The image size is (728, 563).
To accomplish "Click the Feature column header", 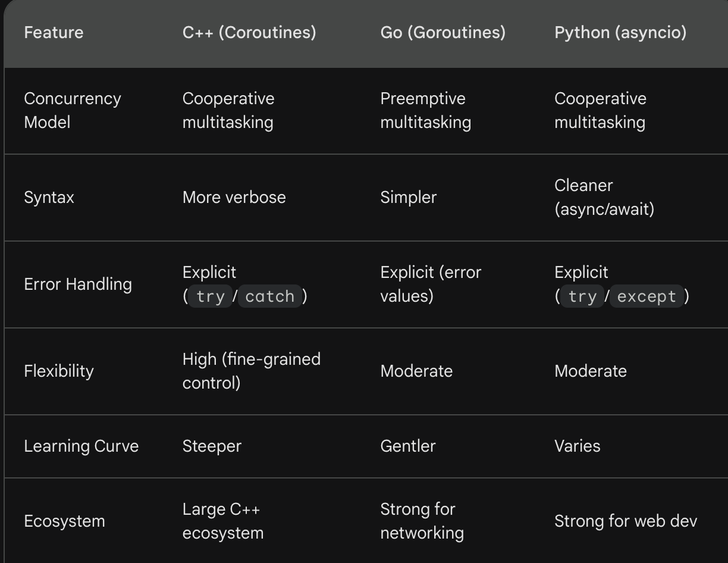I will click(x=54, y=32).
